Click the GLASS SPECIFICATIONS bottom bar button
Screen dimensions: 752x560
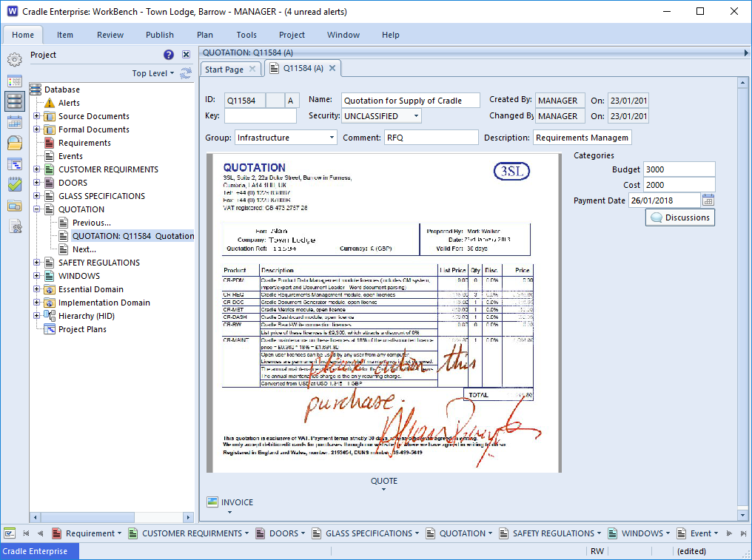[366, 533]
